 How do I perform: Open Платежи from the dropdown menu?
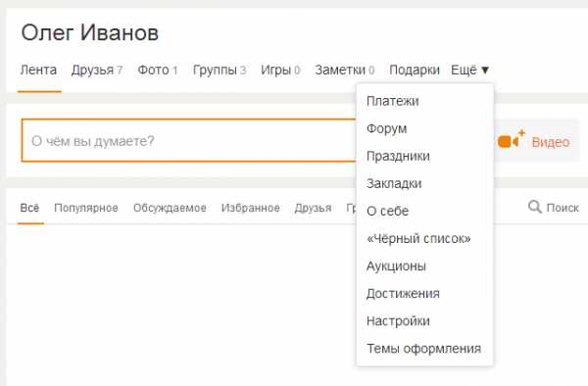pyautogui.click(x=393, y=101)
